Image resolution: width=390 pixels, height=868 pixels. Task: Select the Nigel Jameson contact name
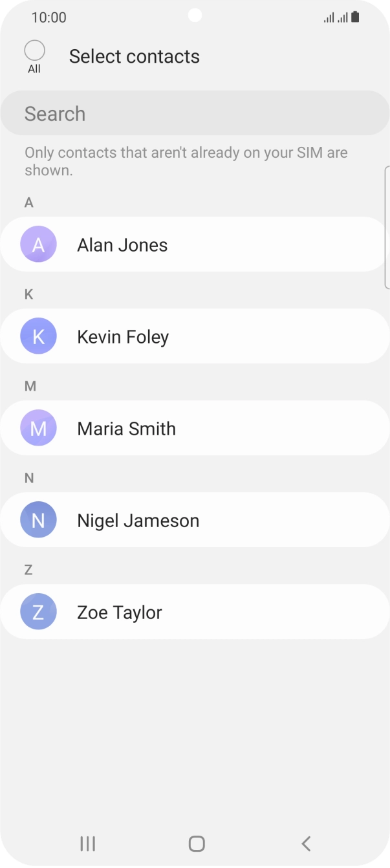point(138,521)
